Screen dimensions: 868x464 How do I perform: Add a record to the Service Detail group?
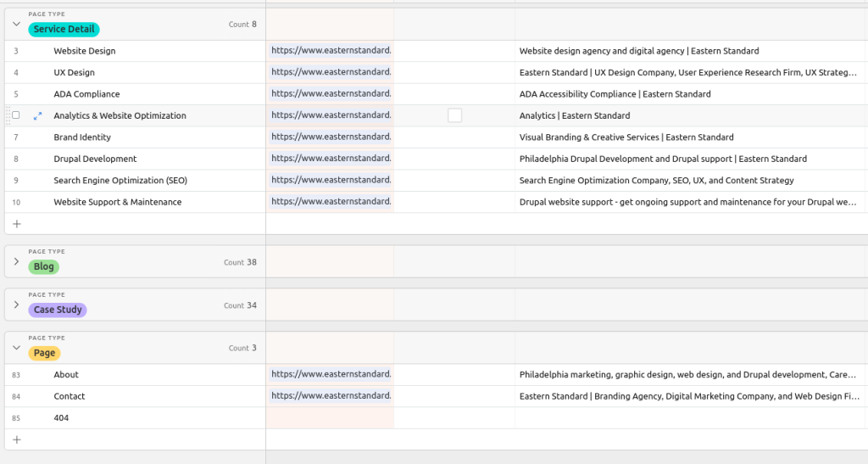click(17, 224)
